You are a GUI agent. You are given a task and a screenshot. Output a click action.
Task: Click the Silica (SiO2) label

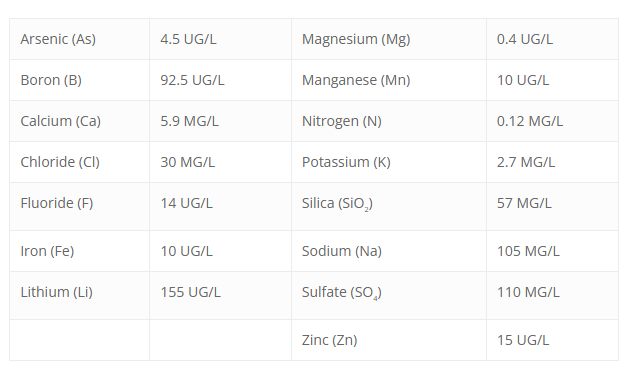[x=337, y=203]
